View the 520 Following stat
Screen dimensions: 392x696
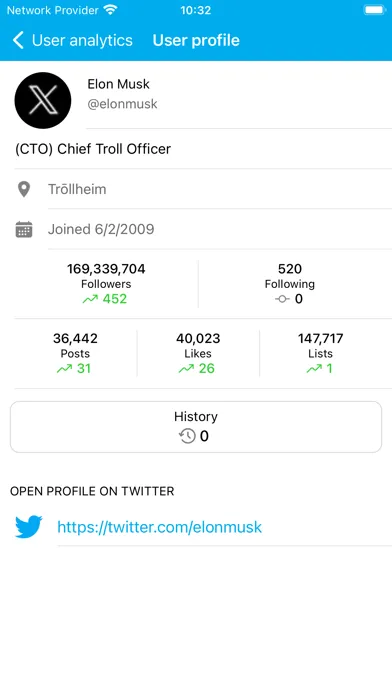tap(290, 284)
